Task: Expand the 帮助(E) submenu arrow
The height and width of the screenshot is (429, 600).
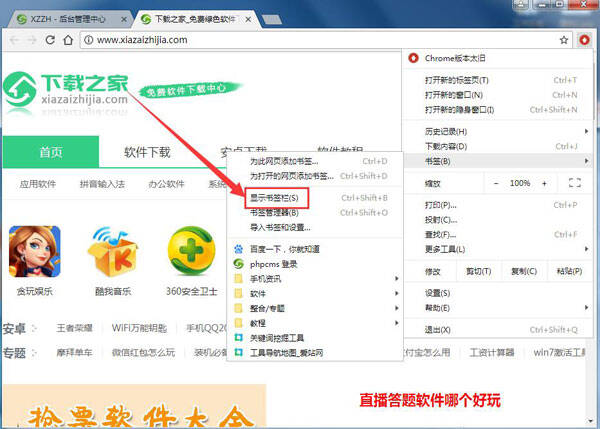Action: [x=586, y=307]
